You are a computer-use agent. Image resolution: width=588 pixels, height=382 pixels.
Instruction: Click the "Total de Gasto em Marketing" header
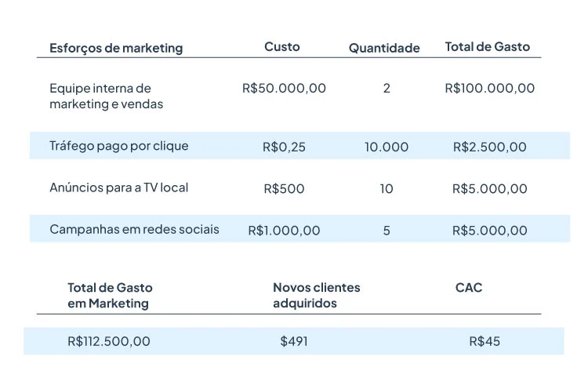click(x=110, y=296)
